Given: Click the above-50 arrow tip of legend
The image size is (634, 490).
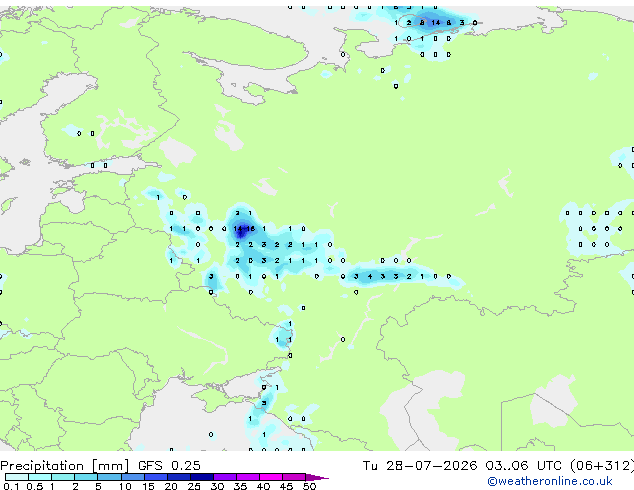Looking at the screenshot, I should (x=317, y=477).
